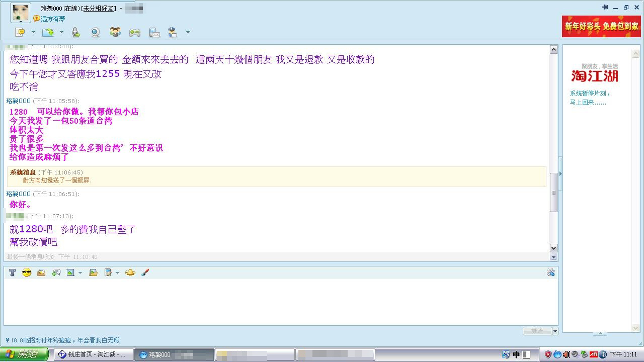Click the orange wallet icon in input toolbar
This screenshot has height=362, width=644.
pyautogui.click(x=41, y=273)
